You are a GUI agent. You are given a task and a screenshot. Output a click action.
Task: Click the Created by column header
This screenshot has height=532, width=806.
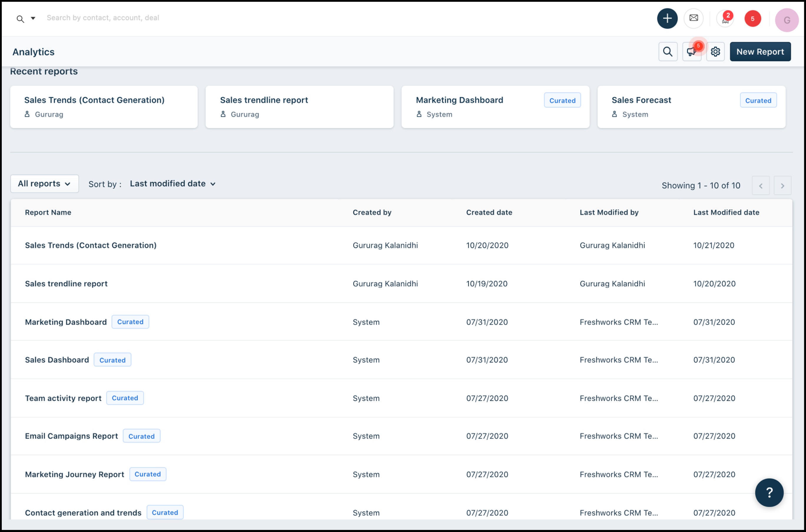372,212
